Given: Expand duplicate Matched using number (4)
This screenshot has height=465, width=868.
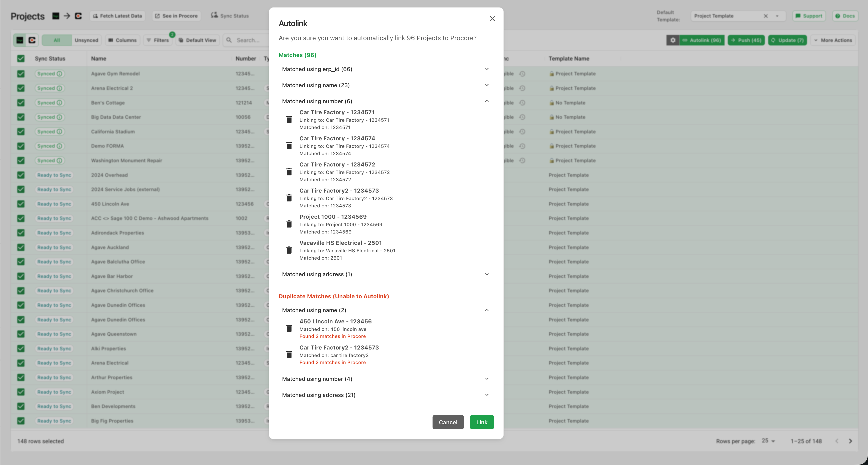Looking at the screenshot, I should click(x=386, y=379).
